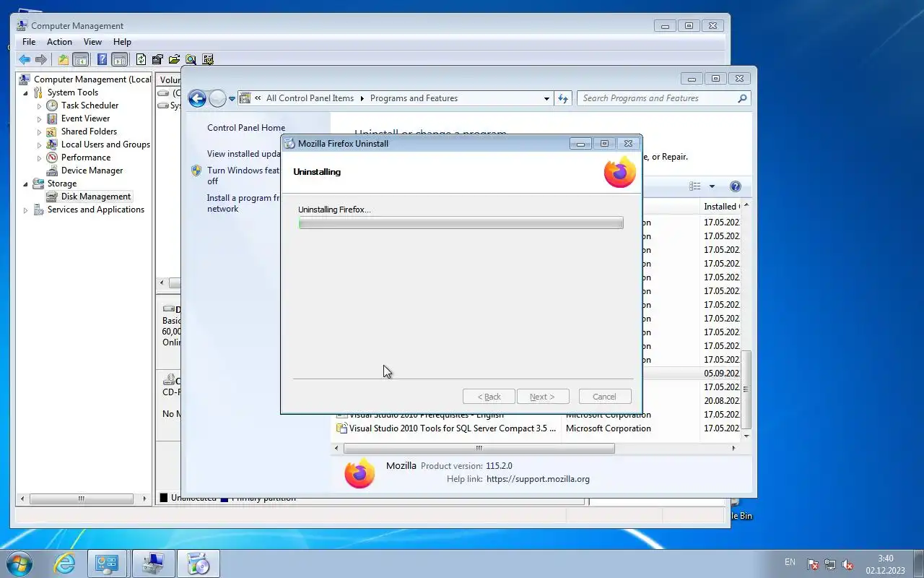924x578 pixels.
Task: Collapse the System Tools tree node
Action: tap(26, 92)
